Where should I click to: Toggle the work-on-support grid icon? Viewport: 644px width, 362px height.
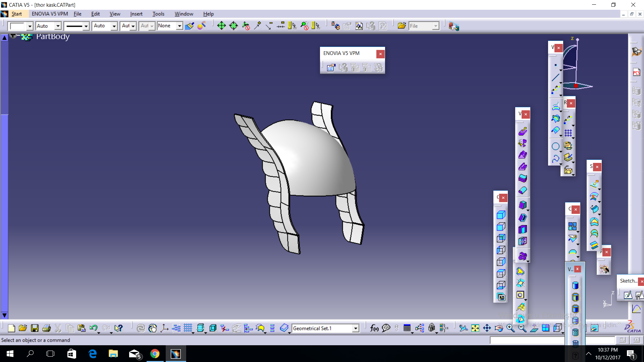(x=188, y=328)
